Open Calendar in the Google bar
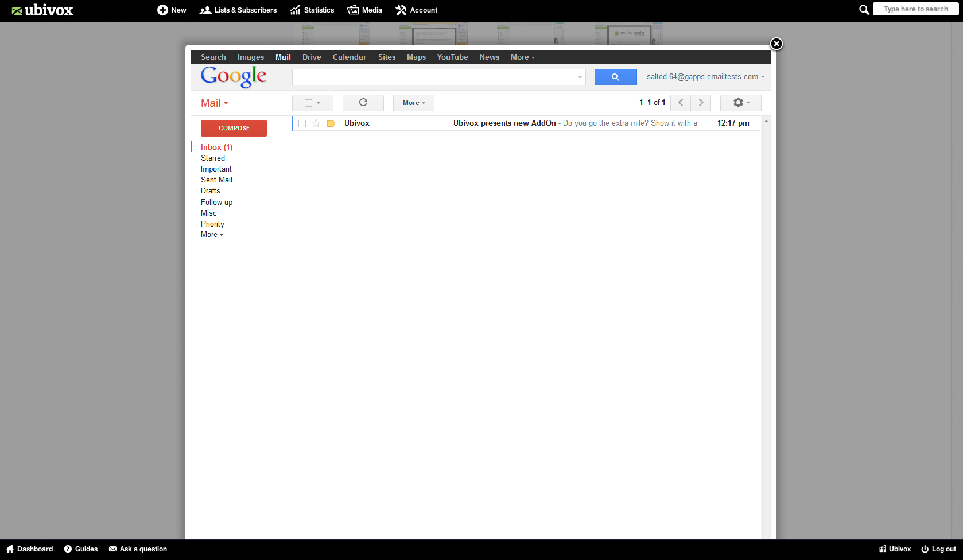This screenshot has height=560, width=963. (x=350, y=57)
